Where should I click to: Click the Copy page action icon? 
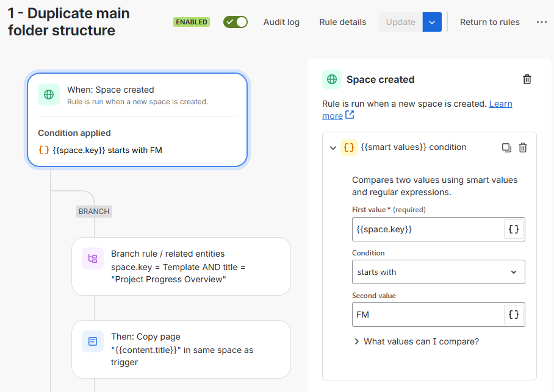pos(93,341)
